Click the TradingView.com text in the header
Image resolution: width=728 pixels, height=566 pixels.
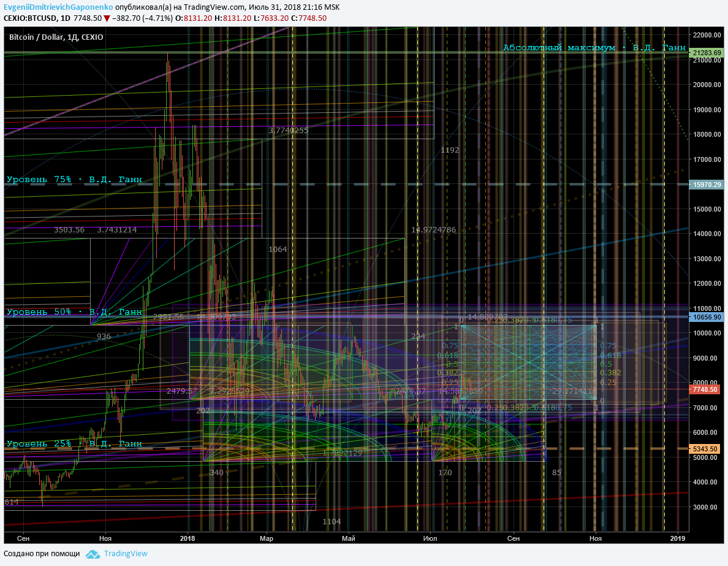tap(214, 7)
